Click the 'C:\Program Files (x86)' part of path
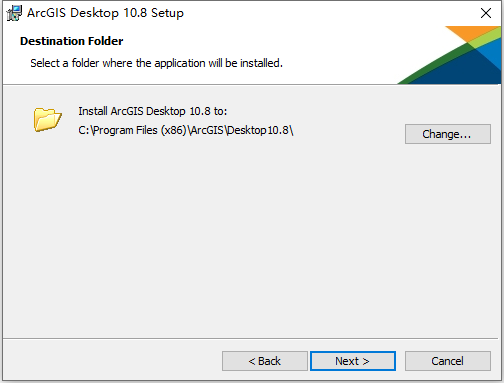The width and height of the screenshot is (504, 383). point(132,130)
